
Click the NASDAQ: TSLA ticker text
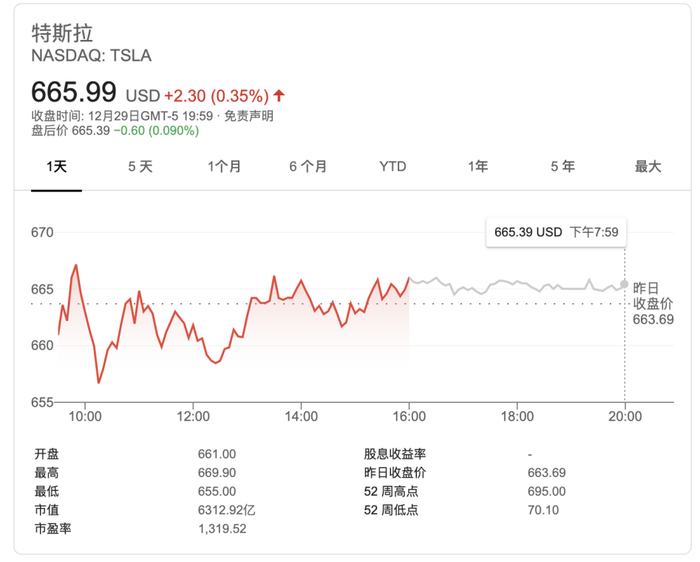coord(91,56)
